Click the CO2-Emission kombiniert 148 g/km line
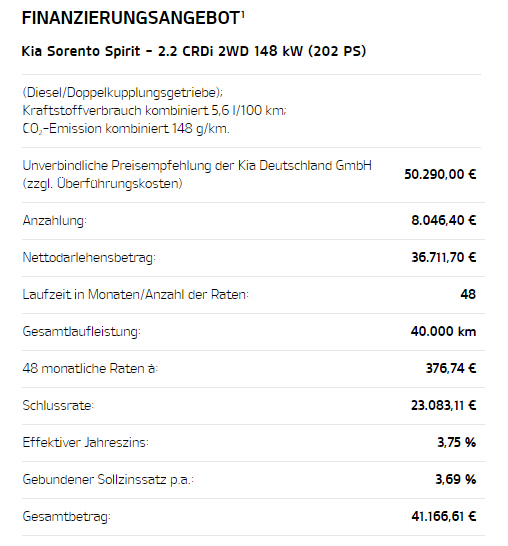Image resolution: width=508 pixels, height=546 pixels. (126, 129)
